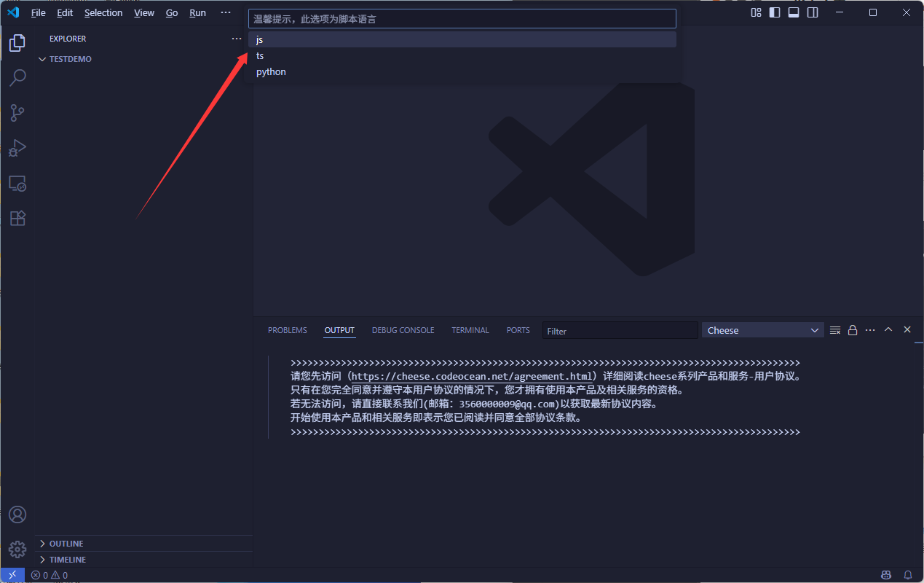924x583 pixels.
Task: Open the Cheese output channel dropdown
Action: (763, 330)
